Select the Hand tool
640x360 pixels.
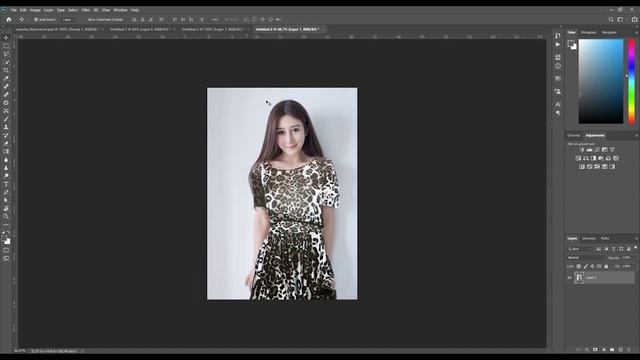click(x=6, y=209)
